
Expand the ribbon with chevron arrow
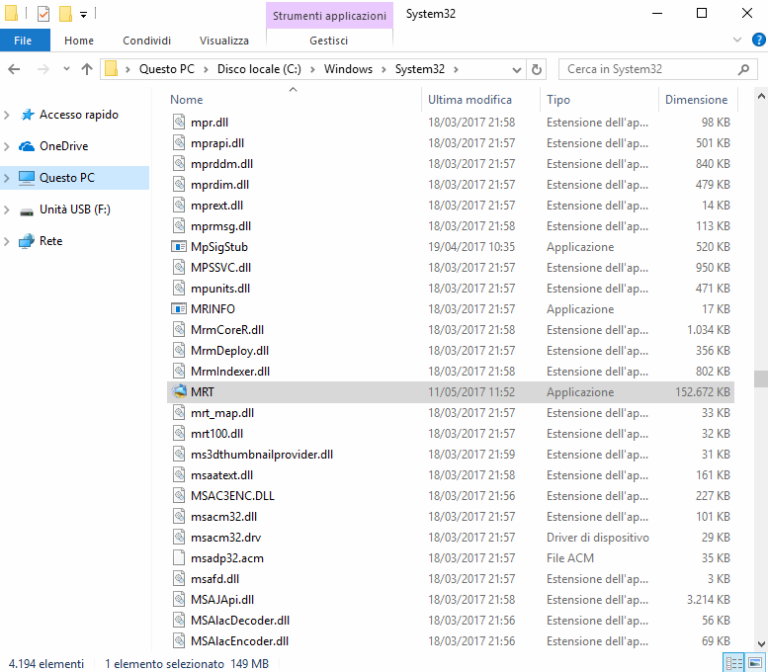[x=737, y=40]
